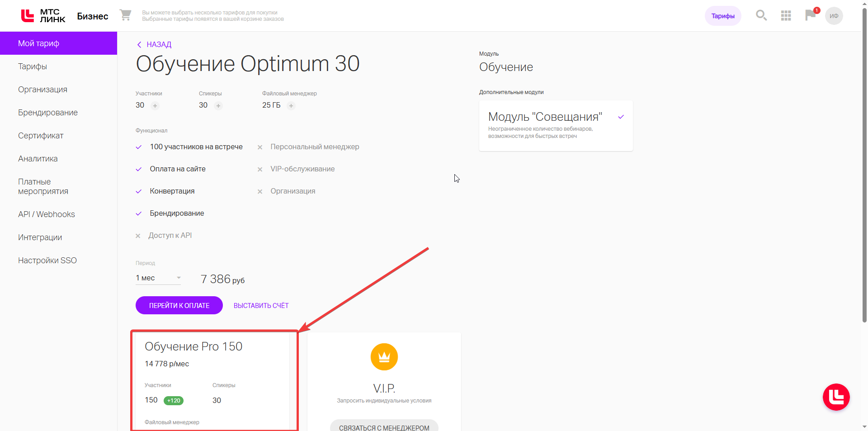Open the ИФ user avatar menu
This screenshot has width=868, height=431.
(834, 16)
